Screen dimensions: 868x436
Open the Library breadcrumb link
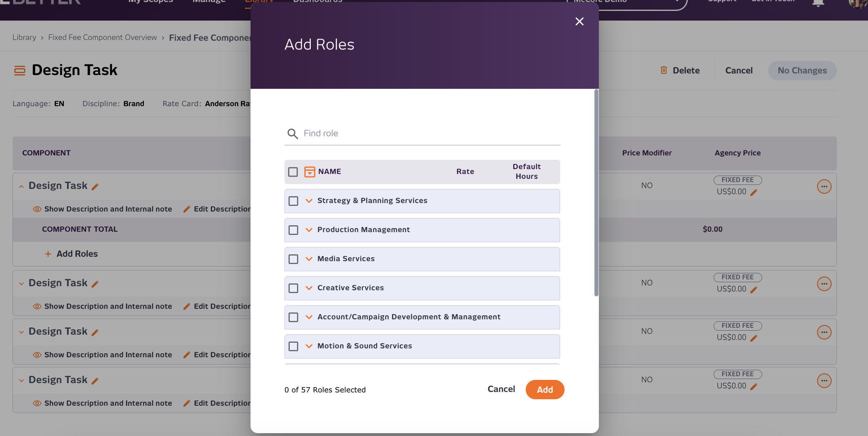point(24,38)
